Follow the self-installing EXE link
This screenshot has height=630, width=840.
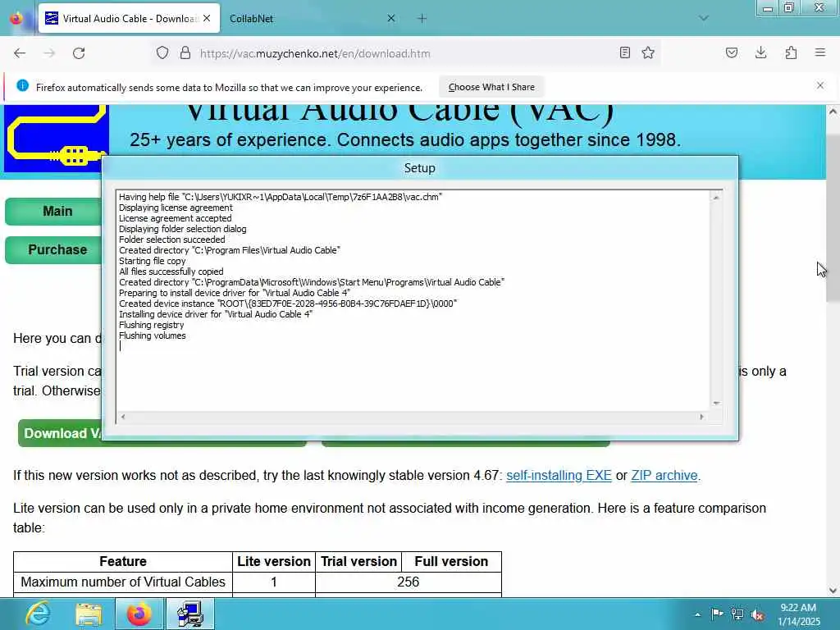[x=559, y=475]
